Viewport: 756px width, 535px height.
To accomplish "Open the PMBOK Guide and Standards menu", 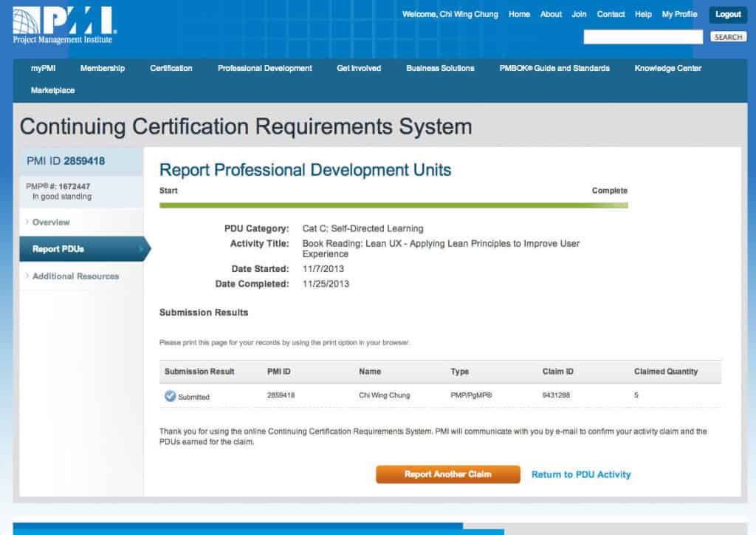I will click(554, 68).
